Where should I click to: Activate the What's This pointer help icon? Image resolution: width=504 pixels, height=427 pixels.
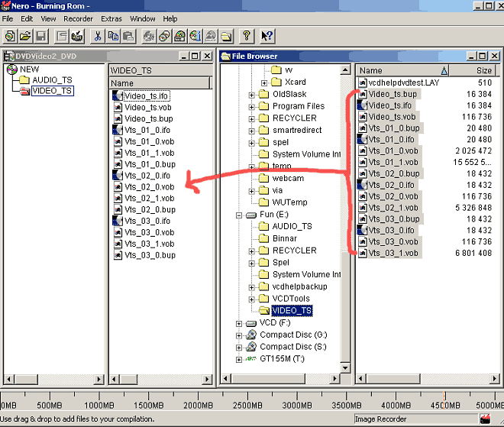coord(267,36)
